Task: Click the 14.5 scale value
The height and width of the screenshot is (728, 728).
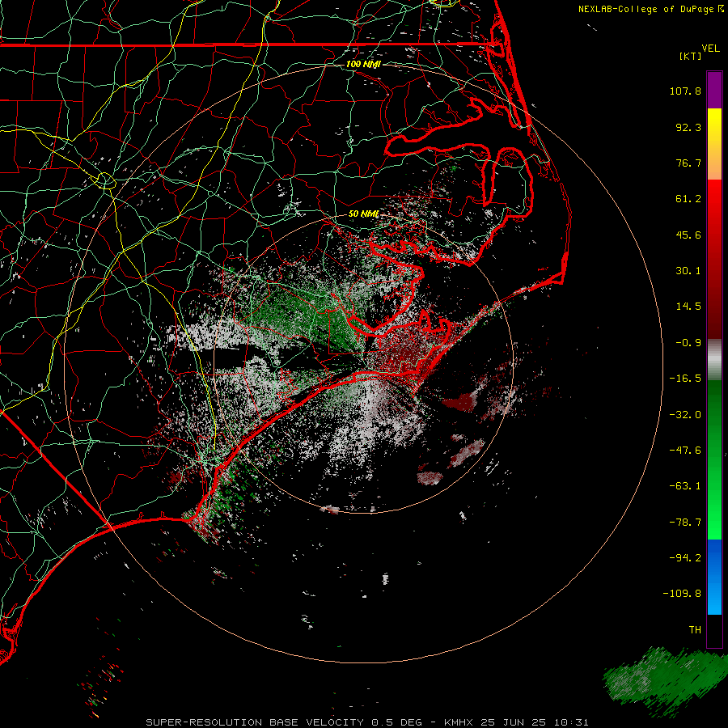Action: 688,307
